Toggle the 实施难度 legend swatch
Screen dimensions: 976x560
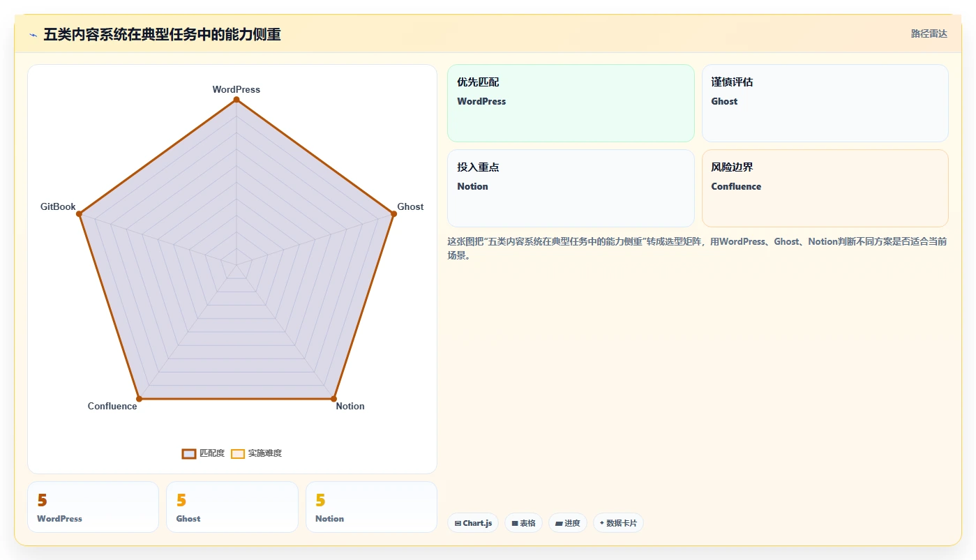pos(238,453)
